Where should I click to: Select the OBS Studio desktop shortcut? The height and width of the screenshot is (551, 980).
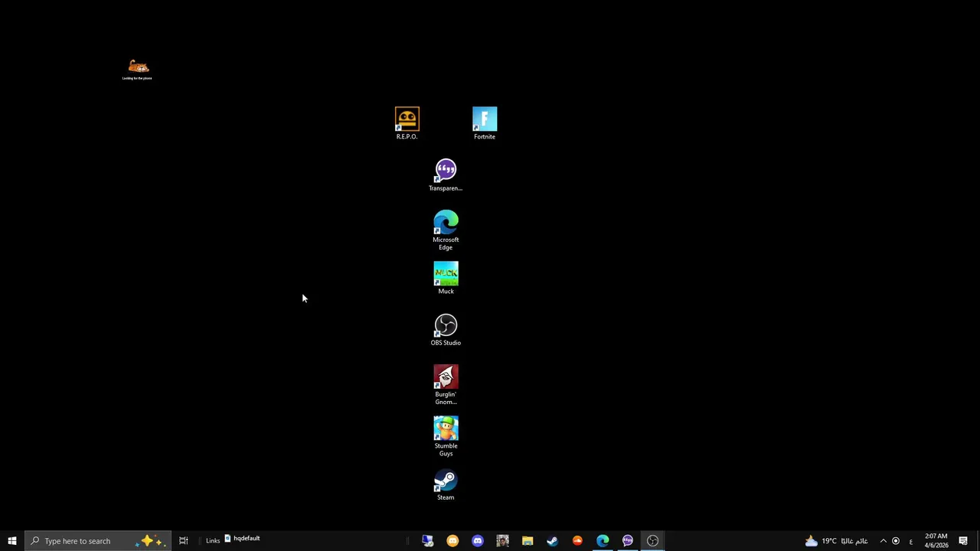tap(446, 330)
